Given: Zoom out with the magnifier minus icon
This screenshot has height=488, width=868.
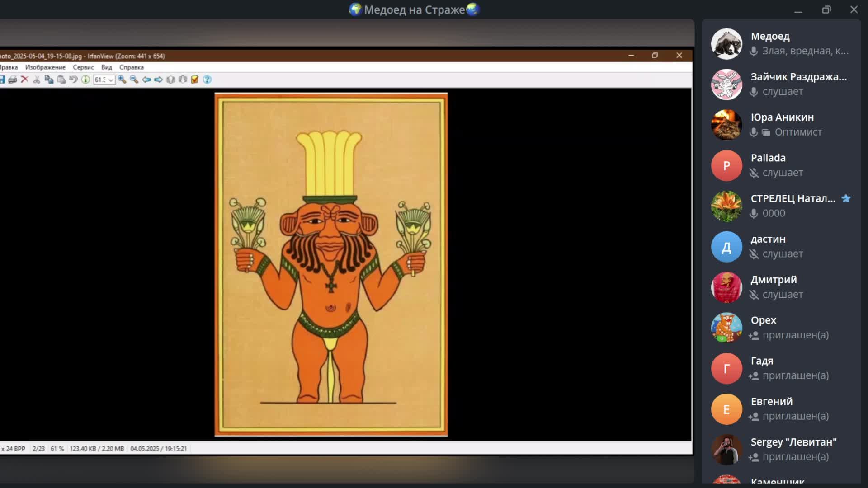Looking at the screenshot, I should (134, 80).
